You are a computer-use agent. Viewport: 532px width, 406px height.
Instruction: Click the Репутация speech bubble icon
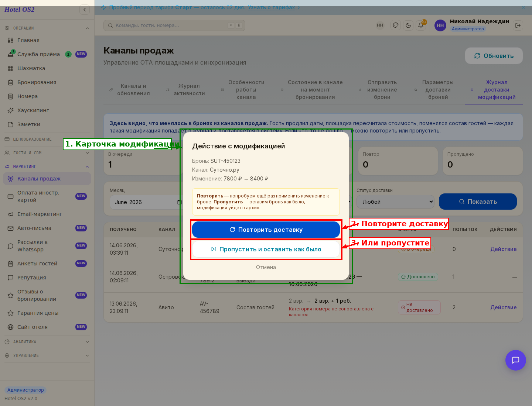[10, 278]
